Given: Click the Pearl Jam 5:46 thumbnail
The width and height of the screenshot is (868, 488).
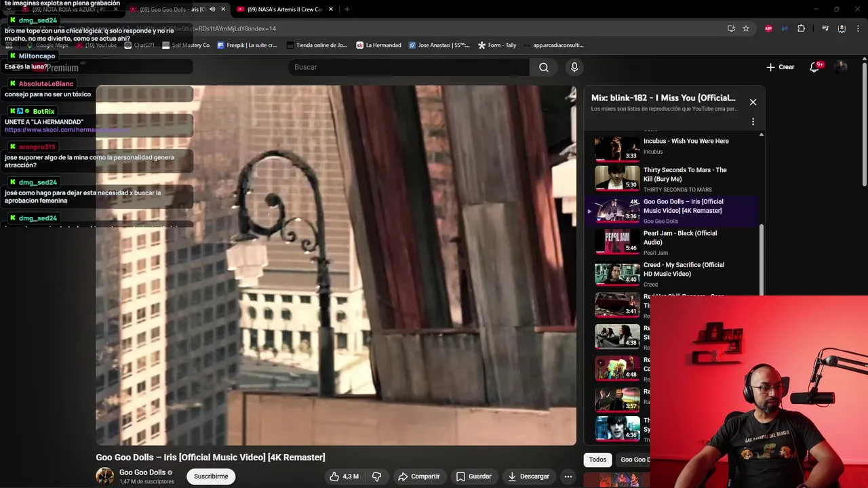Looking at the screenshot, I should [x=617, y=242].
